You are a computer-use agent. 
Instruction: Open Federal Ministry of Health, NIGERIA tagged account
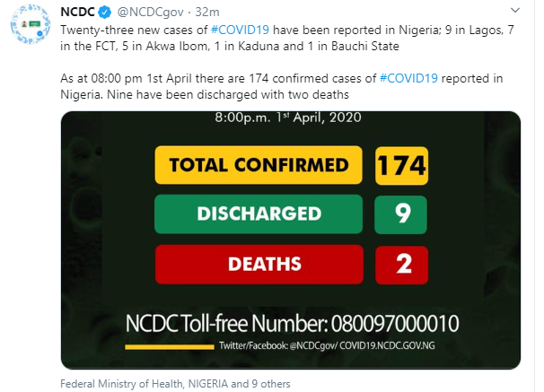pyautogui.click(x=144, y=384)
